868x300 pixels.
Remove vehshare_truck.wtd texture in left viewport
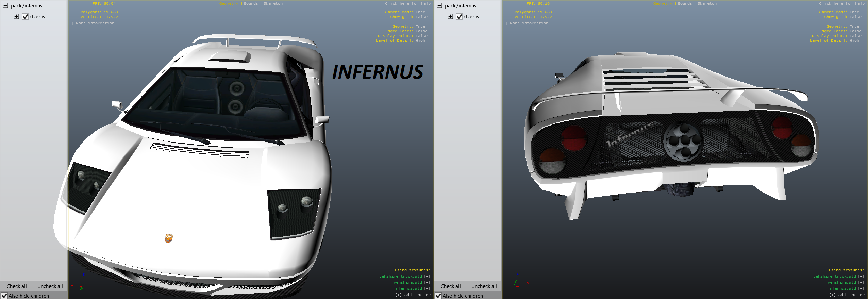pyautogui.click(x=427, y=277)
